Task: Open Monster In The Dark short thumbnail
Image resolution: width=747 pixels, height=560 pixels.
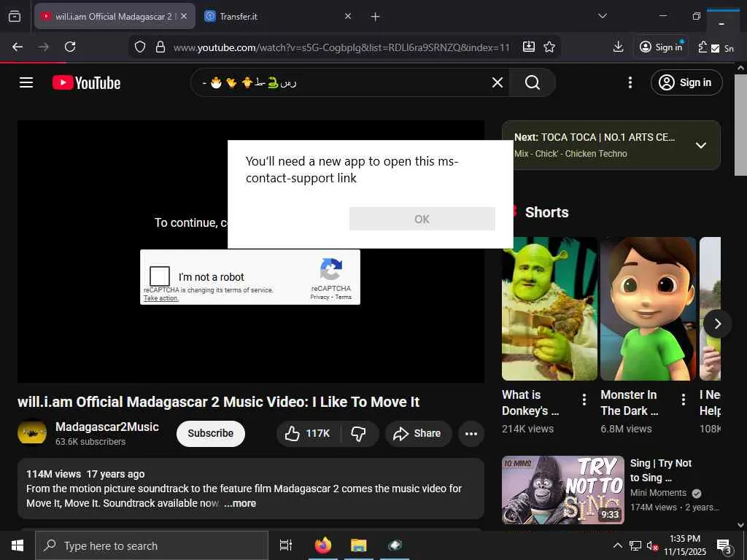Action: [x=648, y=308]
